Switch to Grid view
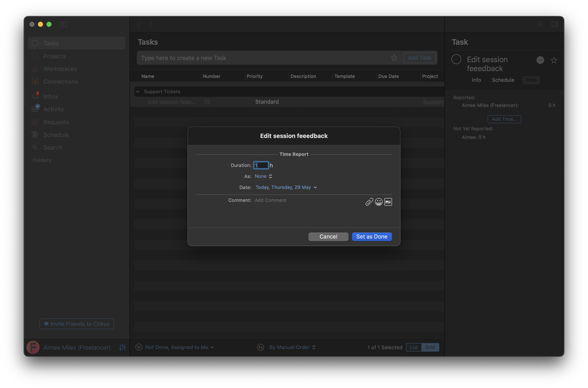Image resolution: width=588 pixels, height=388 pixels. tap(430, 347)
